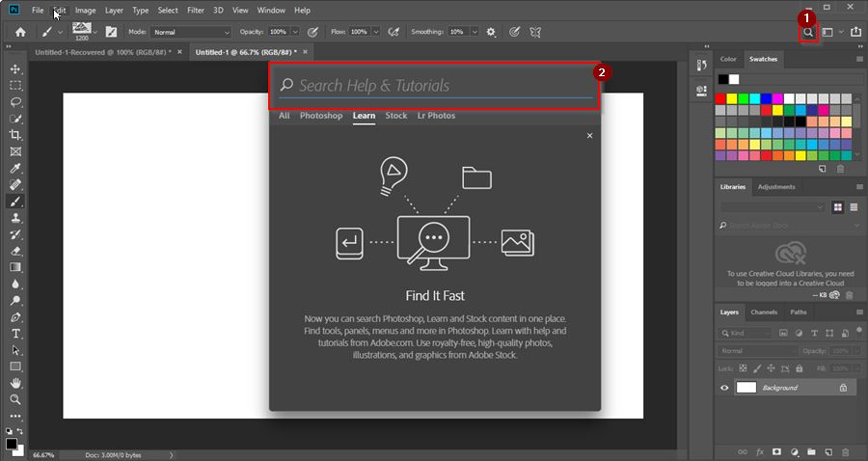Expand the Smoothing percentage dropdown

coord(474,32)
